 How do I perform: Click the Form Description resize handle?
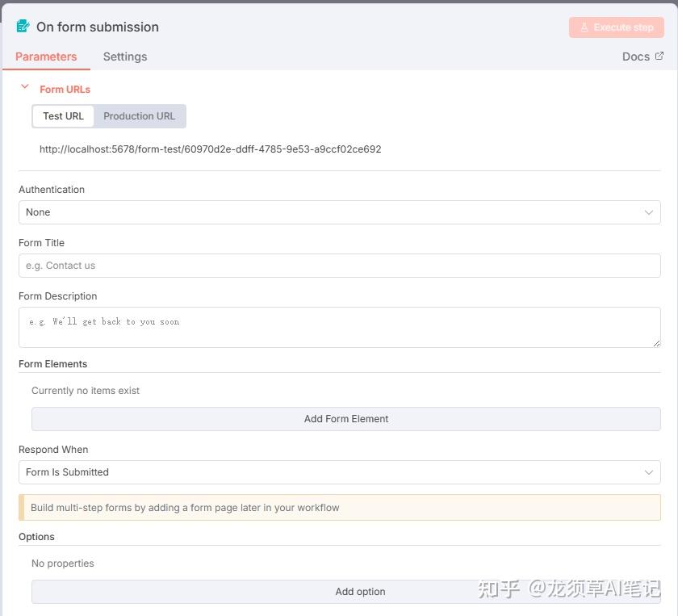point(656,343)
